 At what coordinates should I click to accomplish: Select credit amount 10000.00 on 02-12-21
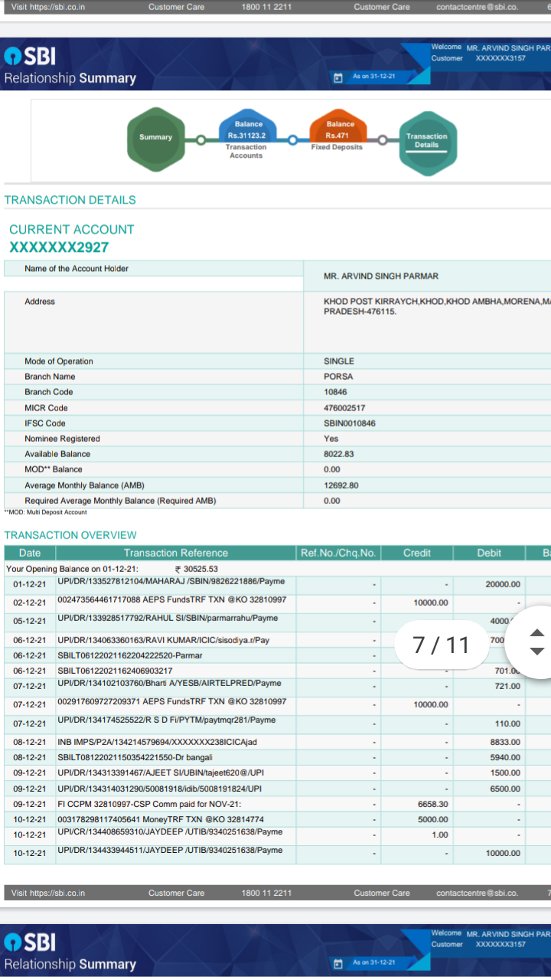tap(431, 603)
